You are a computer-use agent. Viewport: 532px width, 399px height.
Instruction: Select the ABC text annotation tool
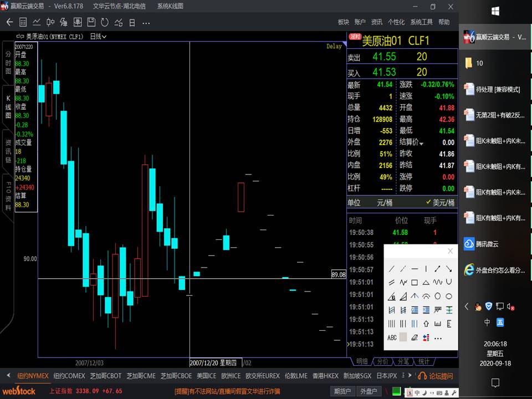pyautogui.click(x=392, y=337)
